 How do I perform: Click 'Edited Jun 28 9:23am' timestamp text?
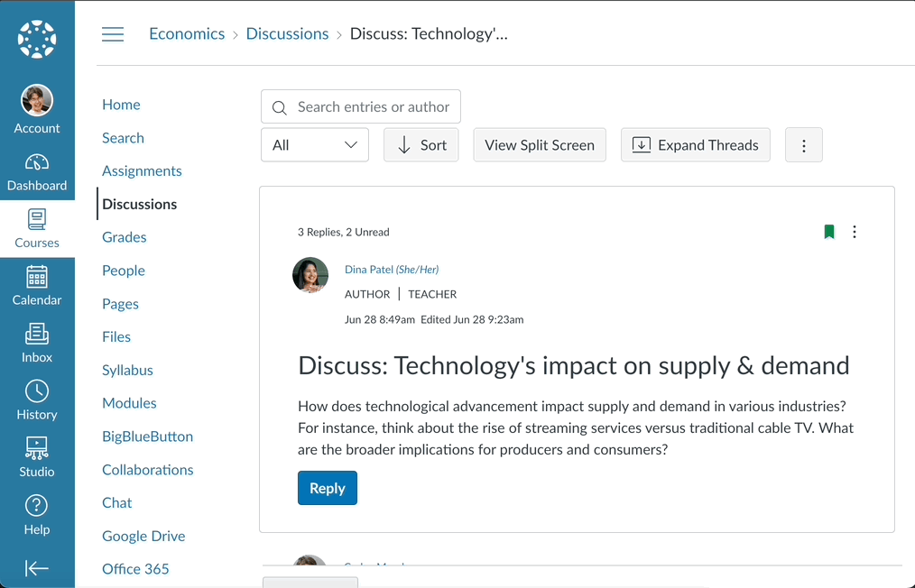(472, 319)
